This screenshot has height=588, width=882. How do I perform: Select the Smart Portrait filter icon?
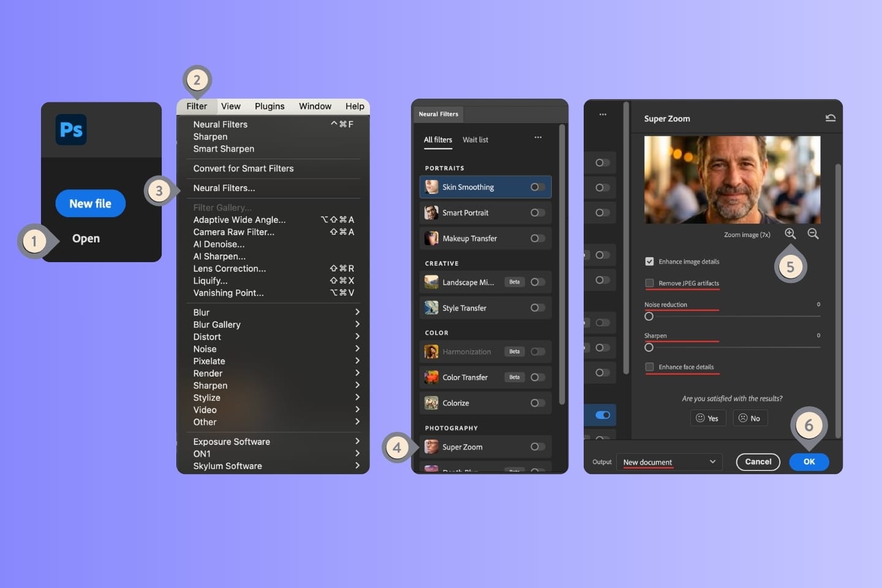tap(431, 213)
